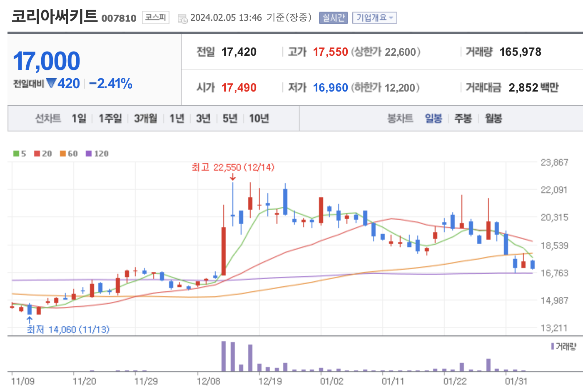Click the 23,867 price axis label

point(554,162)
